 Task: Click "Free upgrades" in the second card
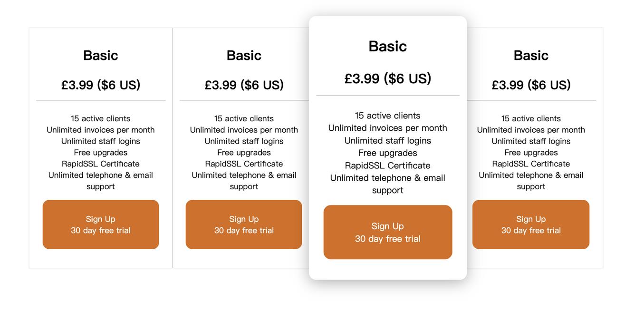[244, 153]
